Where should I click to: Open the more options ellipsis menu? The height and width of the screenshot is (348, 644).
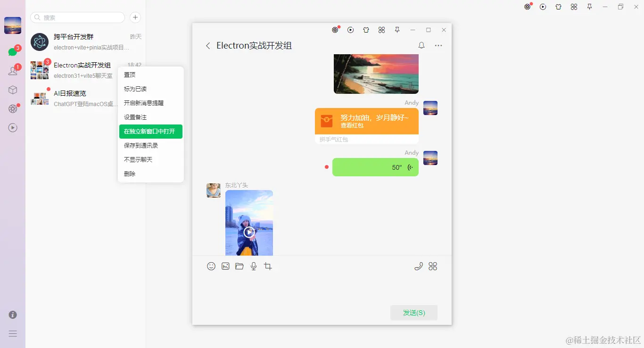click(x=438, y=46)
